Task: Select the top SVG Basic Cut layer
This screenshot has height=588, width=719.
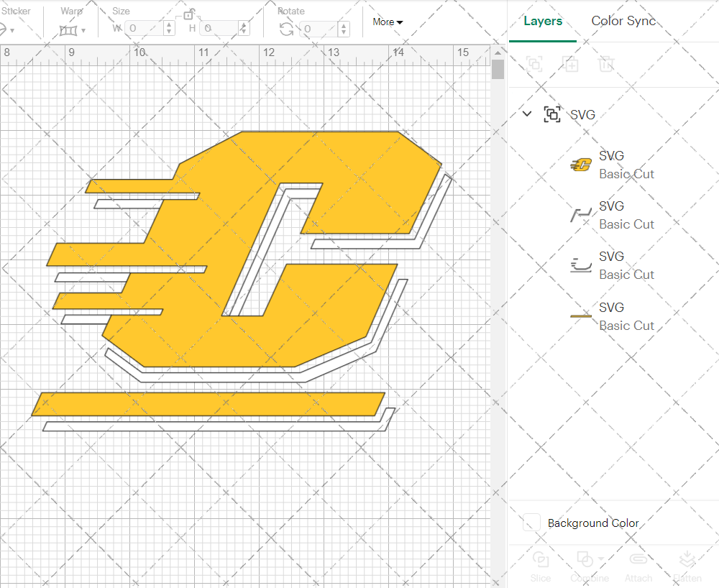Action: coord(626,165)
